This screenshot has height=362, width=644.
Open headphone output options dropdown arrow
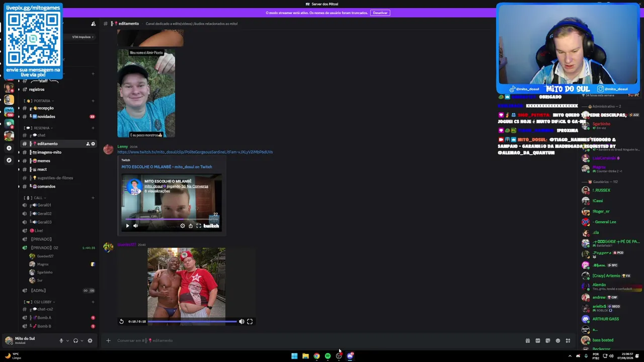82,341
